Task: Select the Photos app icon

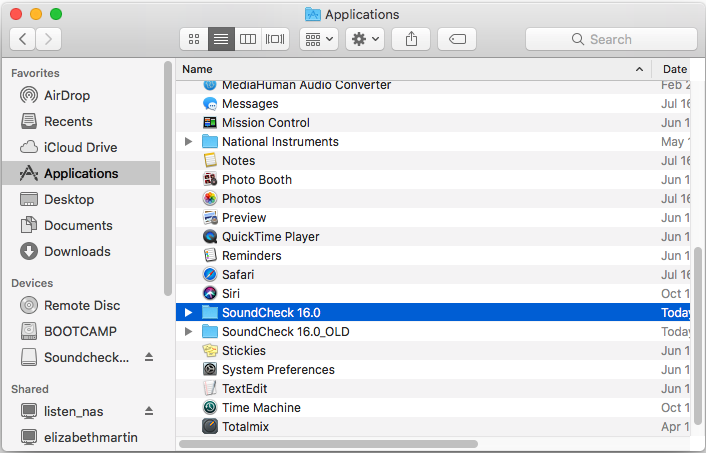Action: tap(210, 199)
